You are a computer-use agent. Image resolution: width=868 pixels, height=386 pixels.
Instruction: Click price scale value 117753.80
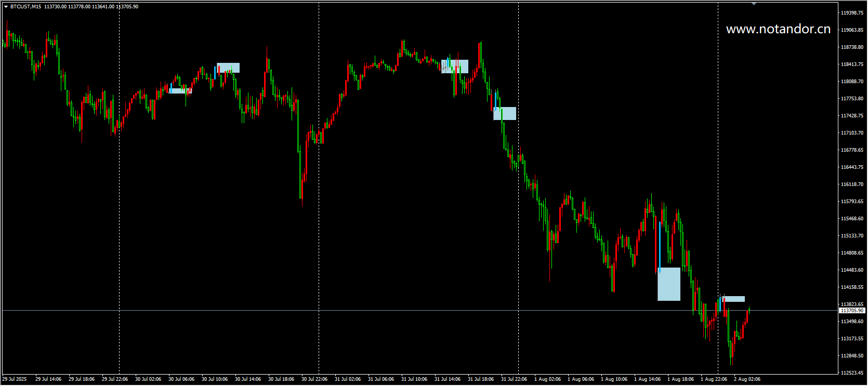tap(852, 98)
